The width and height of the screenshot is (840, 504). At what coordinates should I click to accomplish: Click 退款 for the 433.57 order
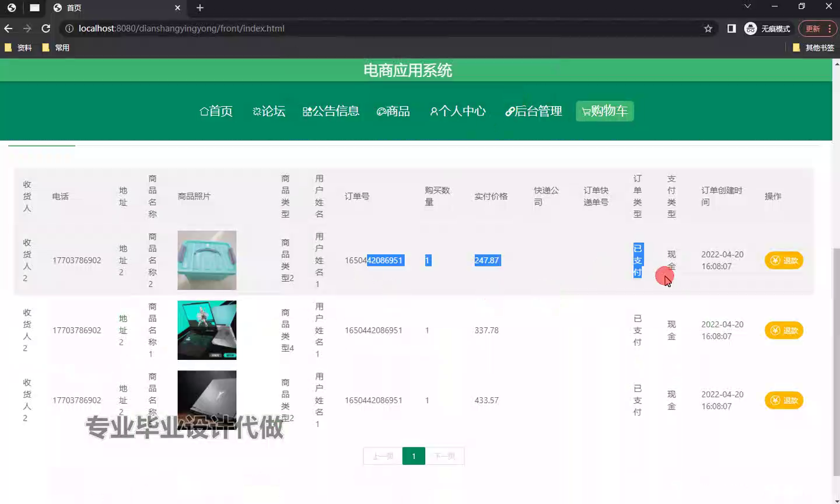click(x=784, y=400)
